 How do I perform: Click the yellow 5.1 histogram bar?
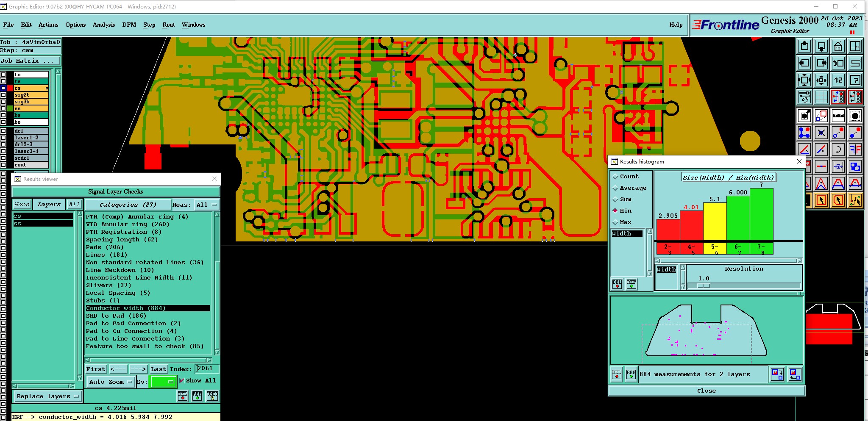click(x=715, y=222)
